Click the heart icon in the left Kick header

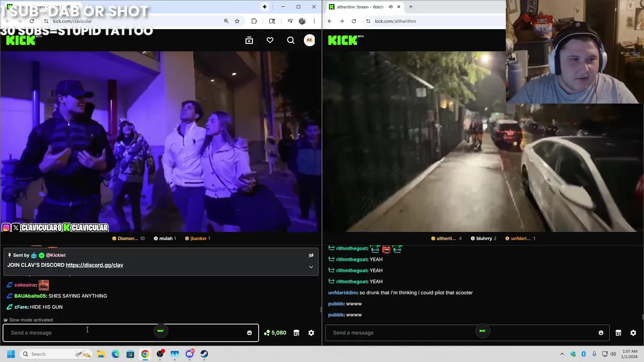tap(270, 40)
